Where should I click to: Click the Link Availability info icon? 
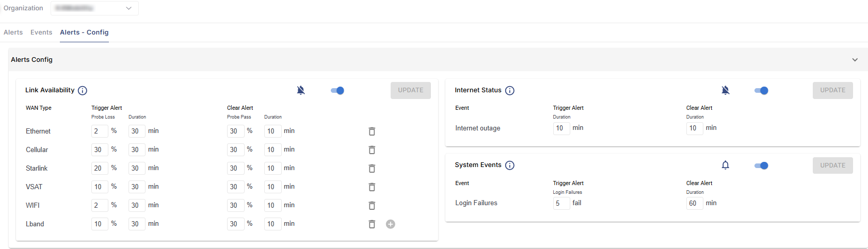point(83,91)
